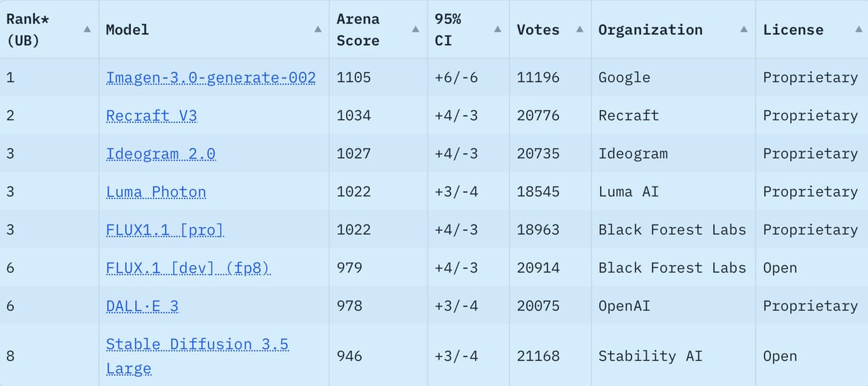The height and width of the screenshot is (386, 868).
Task: Click the Model column sort arrow
Action: 318,30
